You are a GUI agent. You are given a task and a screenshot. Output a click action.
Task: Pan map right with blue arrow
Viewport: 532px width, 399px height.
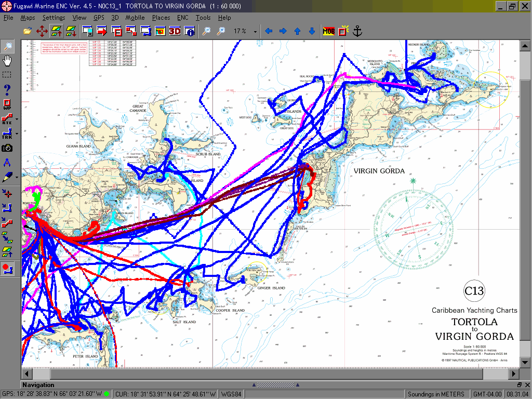(283, 31)
